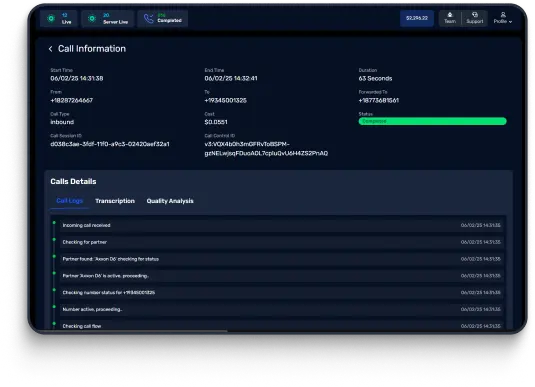Click the Call Session ID value
The height and width of the screenshot is (387, 535).
click(110, 144)
